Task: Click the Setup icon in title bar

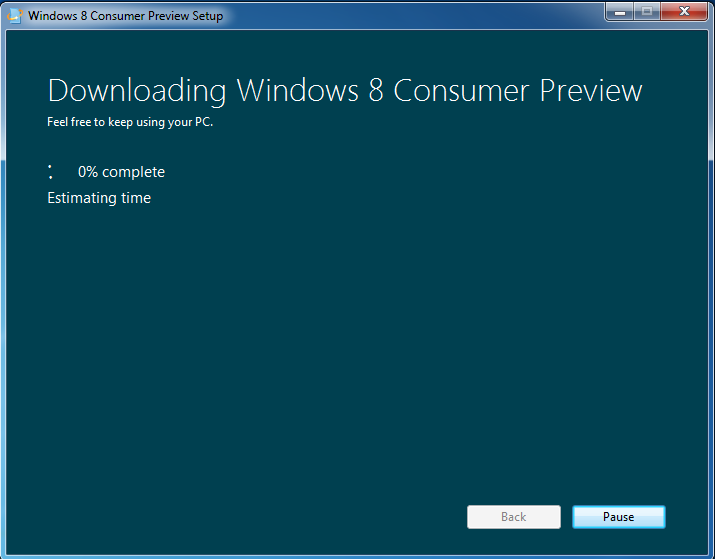Action: coord(15,16)
